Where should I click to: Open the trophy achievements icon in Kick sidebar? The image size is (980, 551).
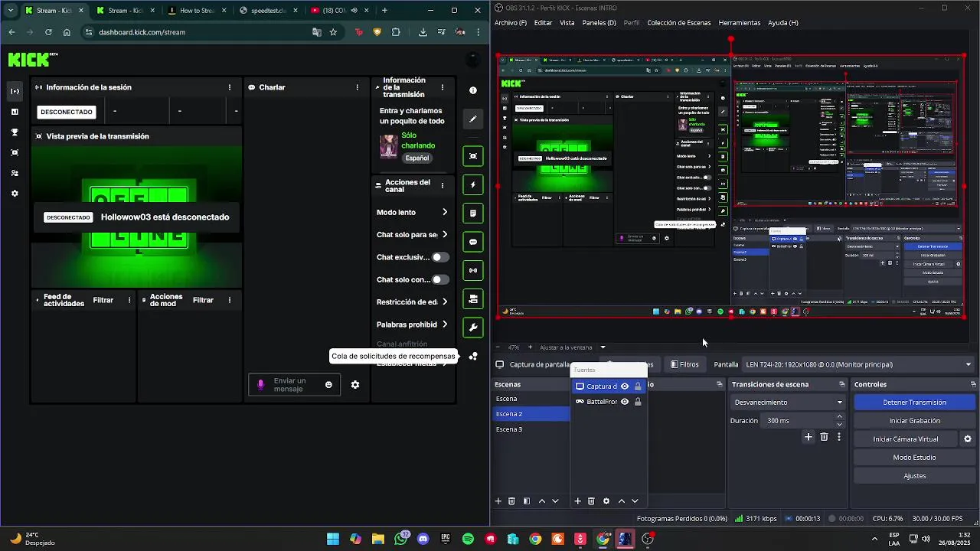pos(15,132)
